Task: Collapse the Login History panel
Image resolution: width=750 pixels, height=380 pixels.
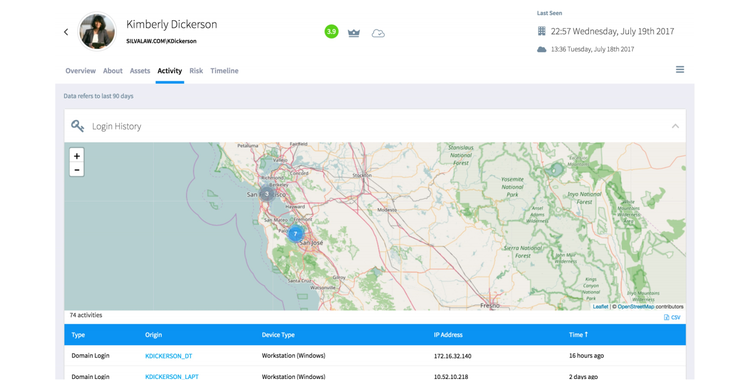Action: [675, 126]
